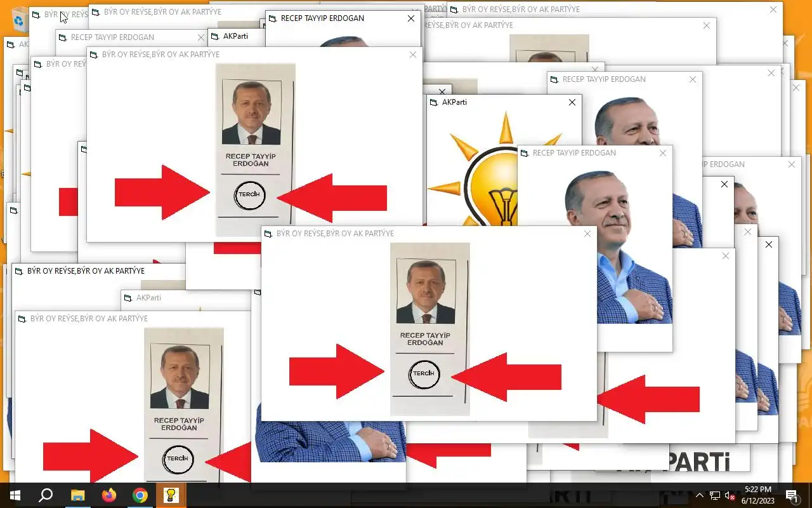The height and width of the screenshot is (508, 812).
Task: Select the lightbulb app taskbar icon
Action: tap(171, 495)
